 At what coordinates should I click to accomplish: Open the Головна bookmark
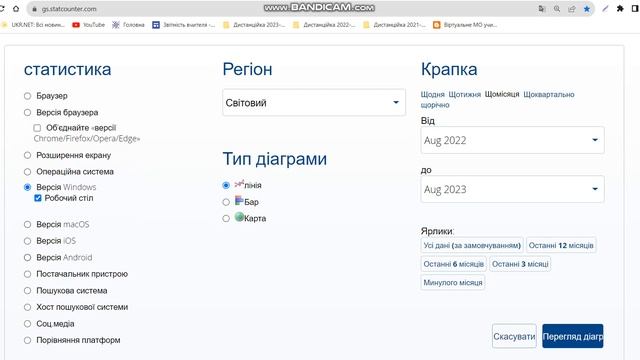129,25
